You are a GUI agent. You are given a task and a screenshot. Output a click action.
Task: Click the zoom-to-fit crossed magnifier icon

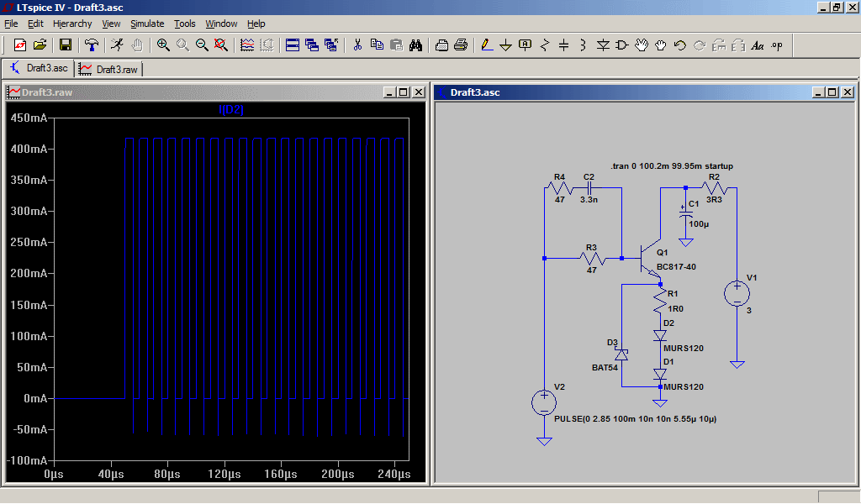tap(221, 45)
